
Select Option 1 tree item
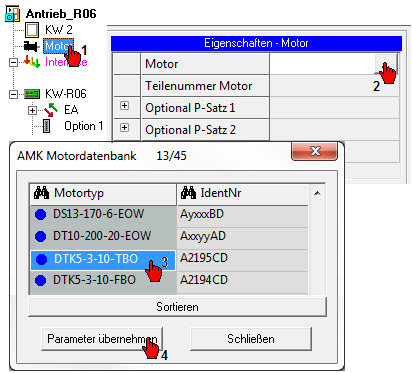point(83,126)
